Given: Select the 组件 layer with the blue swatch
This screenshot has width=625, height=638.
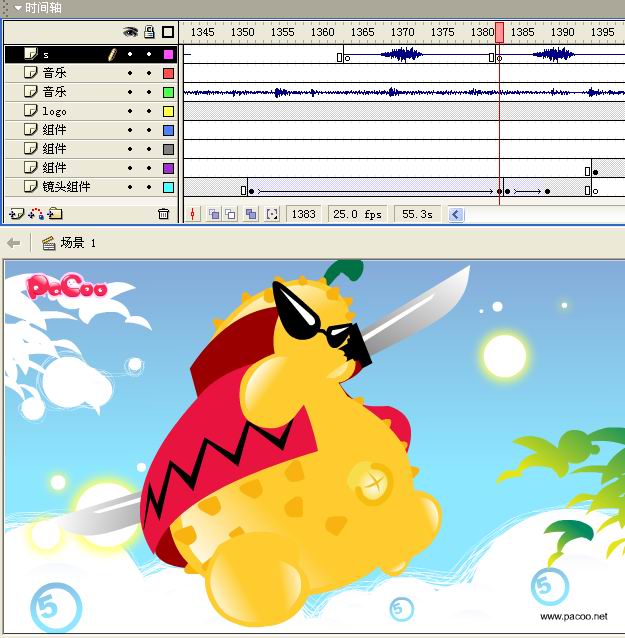Looking at the screenshot, I should (x=90, y=130).
